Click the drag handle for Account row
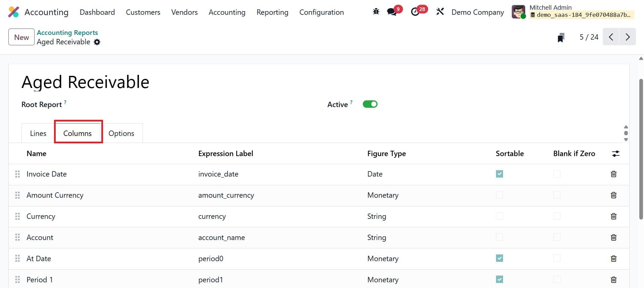Screen dimensions: 644x288 click(17, 237)
